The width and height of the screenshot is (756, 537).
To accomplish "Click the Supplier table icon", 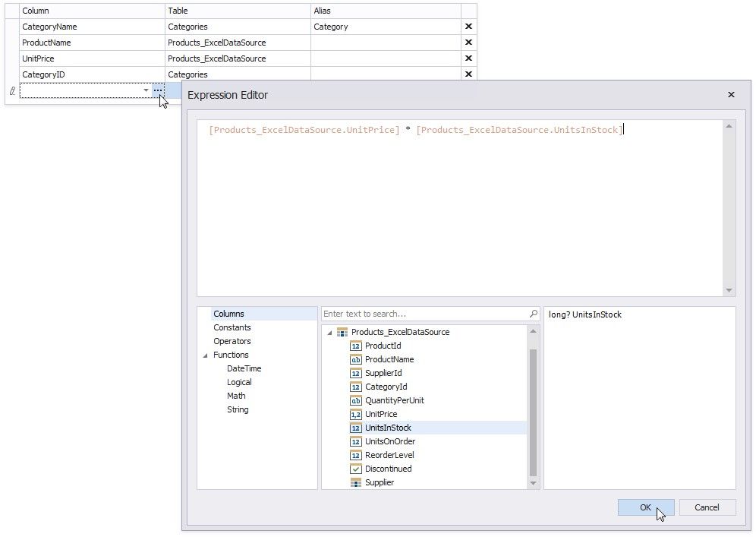I will click(355, 482).
